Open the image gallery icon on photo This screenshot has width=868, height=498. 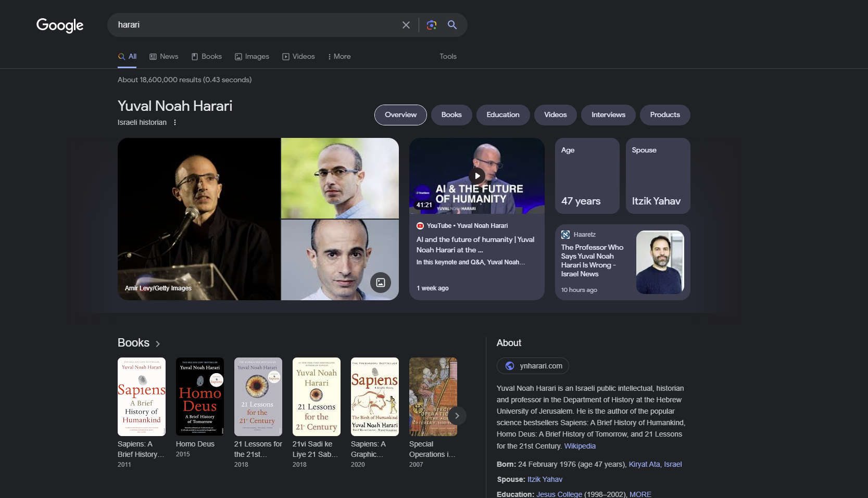click(x=381, y=283)
